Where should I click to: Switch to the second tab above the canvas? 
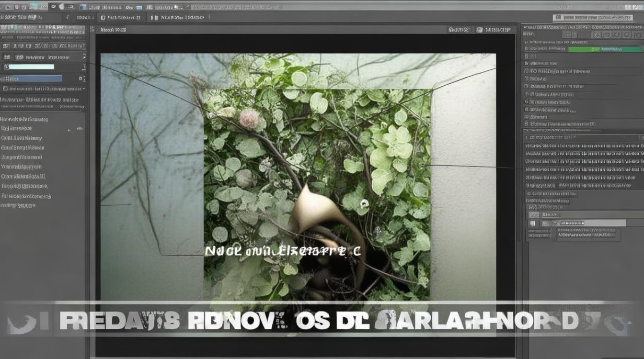click(x=119, y=17)
